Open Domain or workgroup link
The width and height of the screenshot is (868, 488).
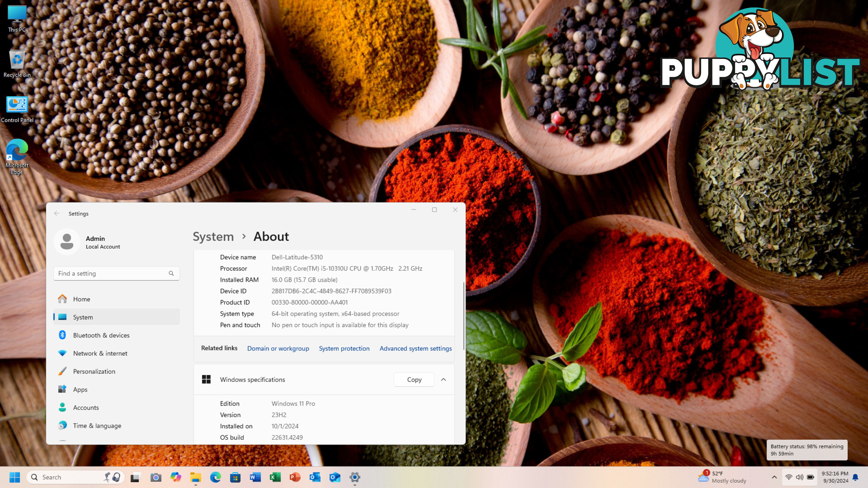coord(278,349)
